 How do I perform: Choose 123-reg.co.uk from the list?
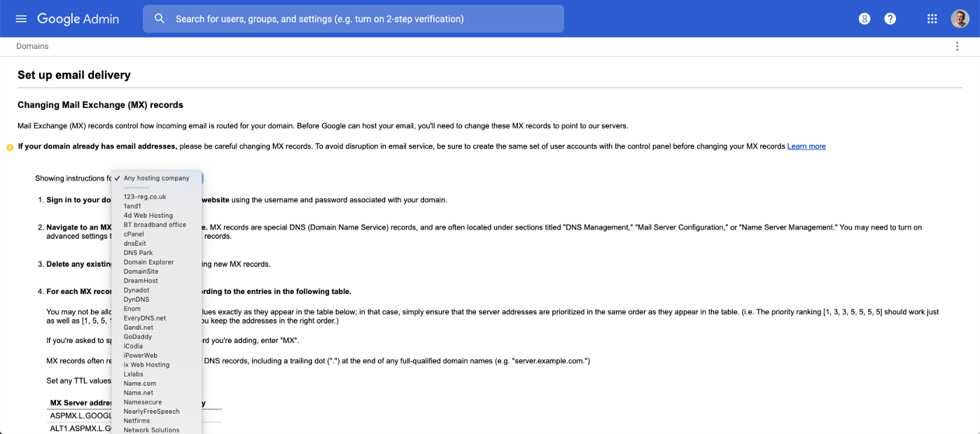(145, 197)
